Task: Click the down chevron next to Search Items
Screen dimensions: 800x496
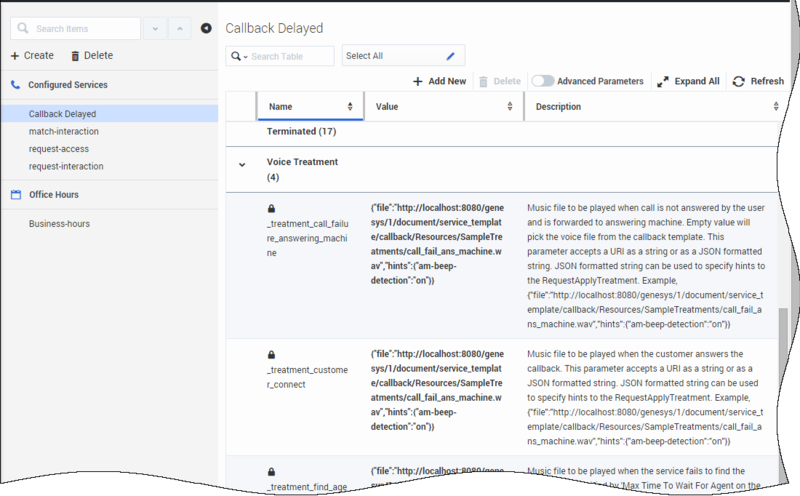Action: pyautogui.click(x=155, y=28)
